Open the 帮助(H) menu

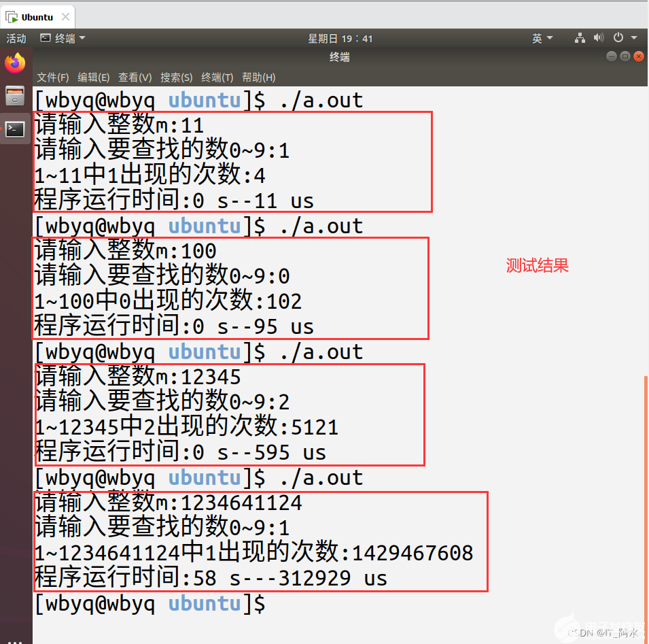click(258, 77)
